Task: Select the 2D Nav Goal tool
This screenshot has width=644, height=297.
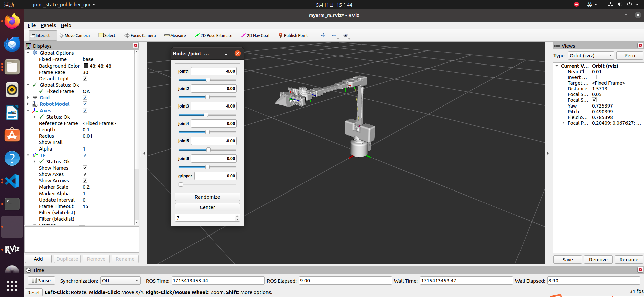Action: coord(255,35)
